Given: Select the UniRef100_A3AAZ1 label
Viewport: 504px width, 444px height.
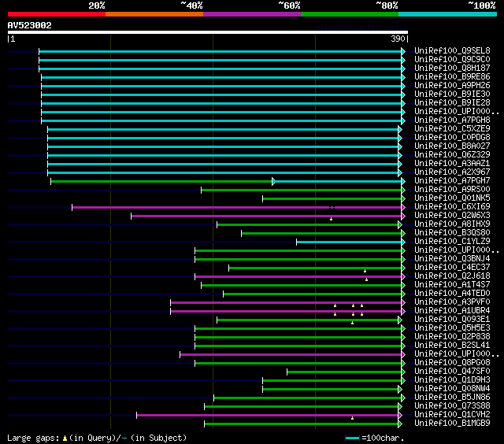Looking at the screenshot, I should pyautogui.click(x=452, y=164).
